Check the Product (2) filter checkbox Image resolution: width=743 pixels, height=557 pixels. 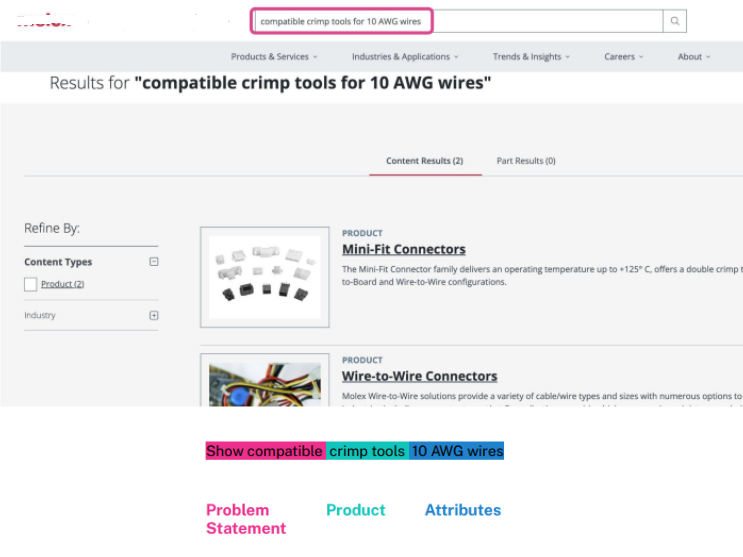[31, 285]
